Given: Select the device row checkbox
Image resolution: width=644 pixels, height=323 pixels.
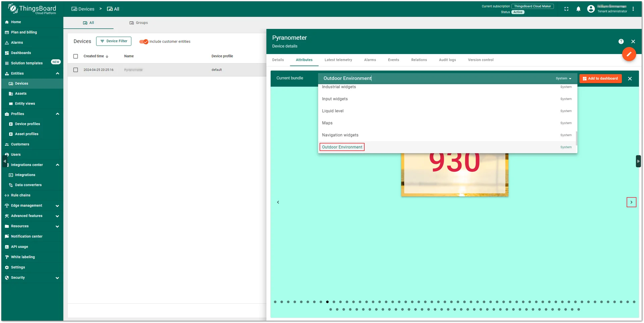Looking at the screenshot, I should point(75,70).
